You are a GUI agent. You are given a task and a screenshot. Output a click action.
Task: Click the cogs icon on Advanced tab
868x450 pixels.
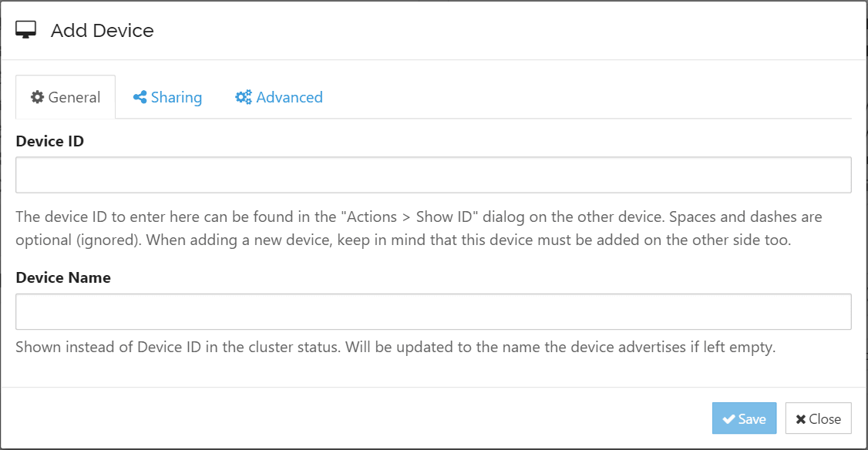244,97
